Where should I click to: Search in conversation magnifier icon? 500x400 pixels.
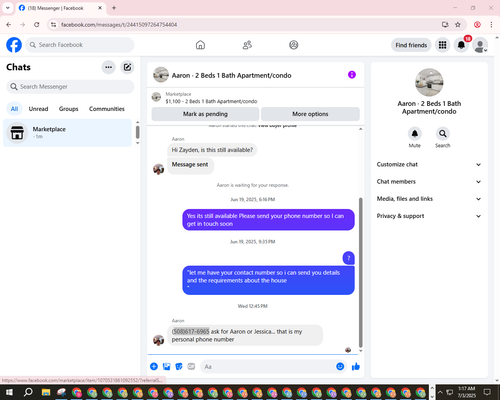click(x=443, y=134)
